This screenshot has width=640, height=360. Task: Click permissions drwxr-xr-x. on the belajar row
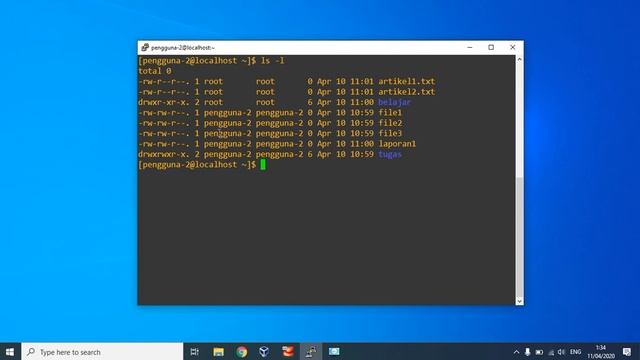pyautogui.click(x=164, y=102)
